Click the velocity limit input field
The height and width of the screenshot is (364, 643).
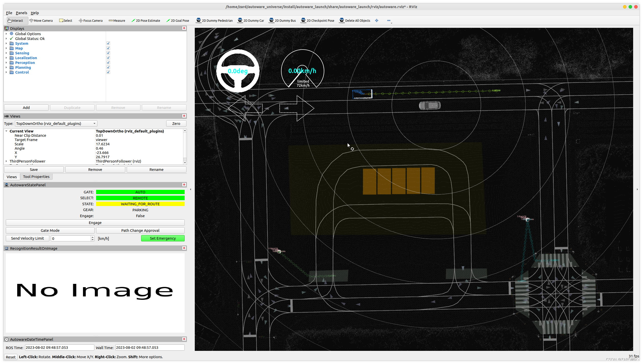[x=71, y=238]
